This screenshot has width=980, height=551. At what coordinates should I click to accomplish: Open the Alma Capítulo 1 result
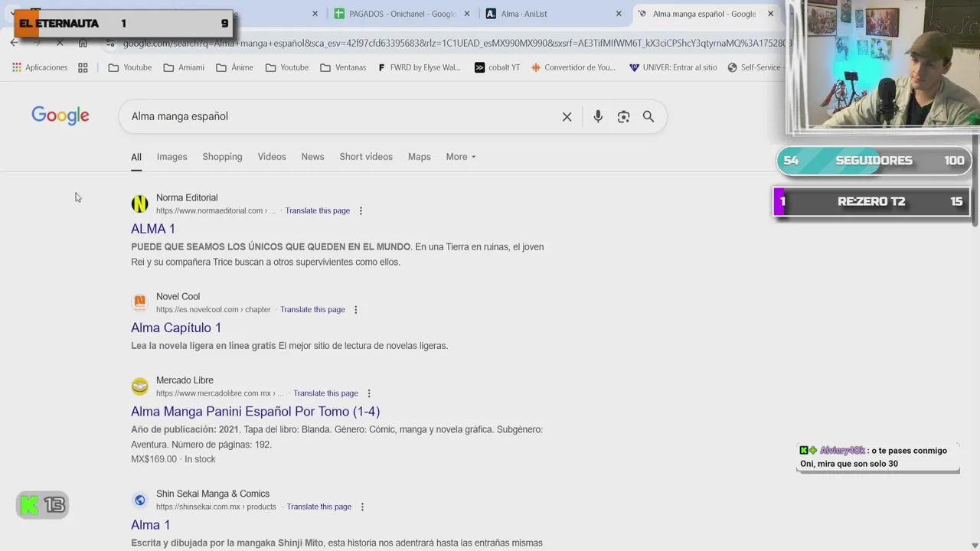[x=176, y=328]
